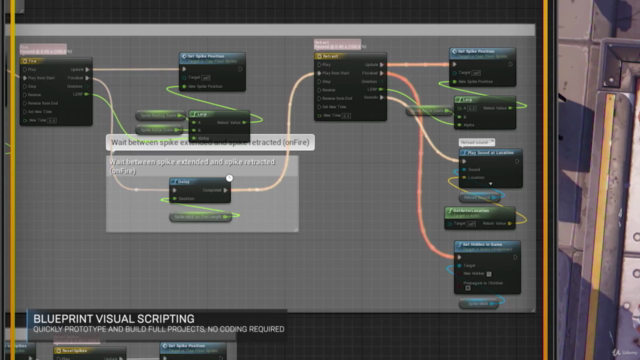Screen dimensions: 640x360
Task: Click Play from Start pin on Fire node
Action: tap(25, 78)
